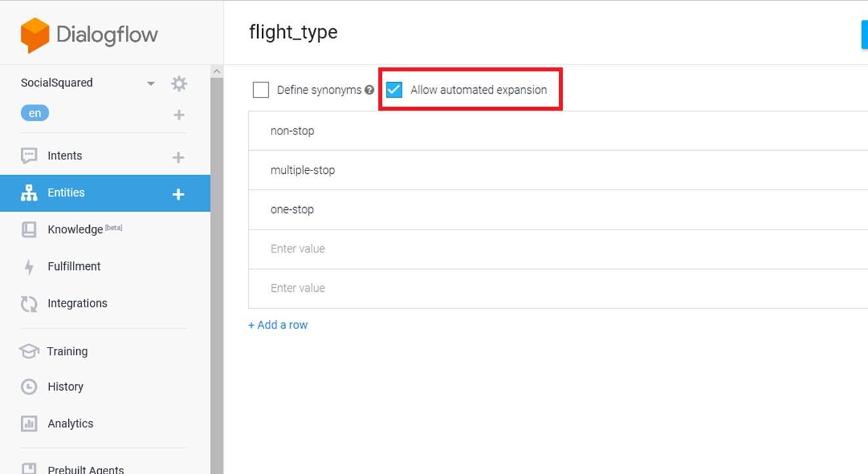Uncheck Allow automated expansion
This screenshot has width=868, height=474.
(x=394, y=90)
